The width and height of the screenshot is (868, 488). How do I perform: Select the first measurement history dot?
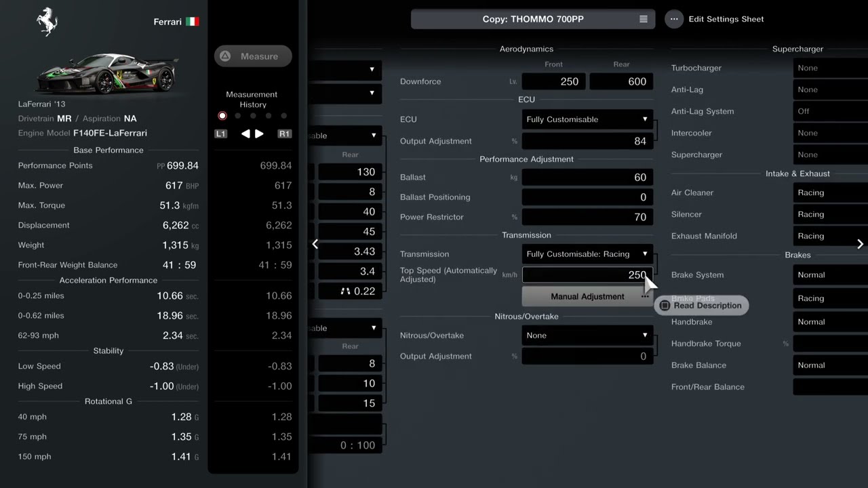point(222,116)
